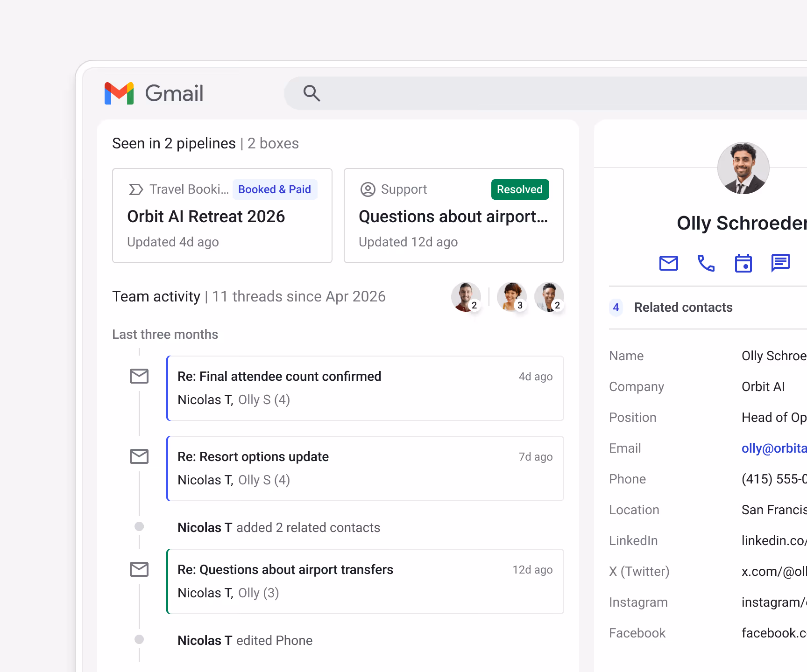Viewport: 807px width, 672px height.
Task: Click 'Updated 4d ago' in Orbit AI box
Action: 173,242
